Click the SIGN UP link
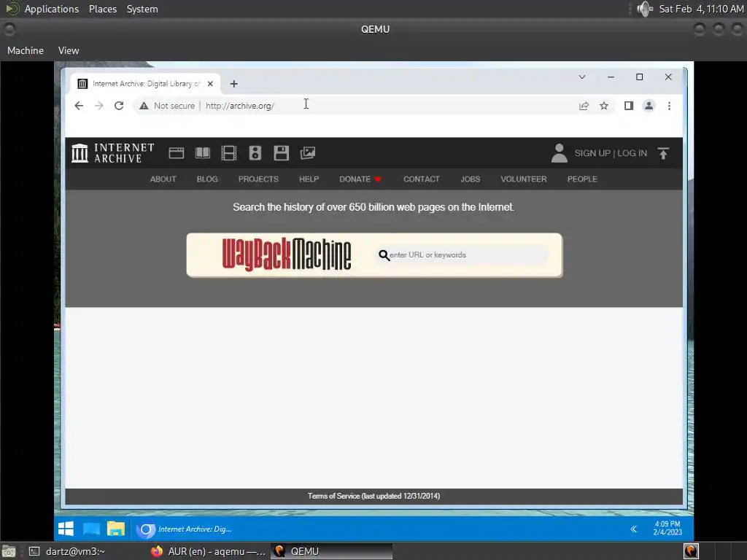 tap(592, 153)
